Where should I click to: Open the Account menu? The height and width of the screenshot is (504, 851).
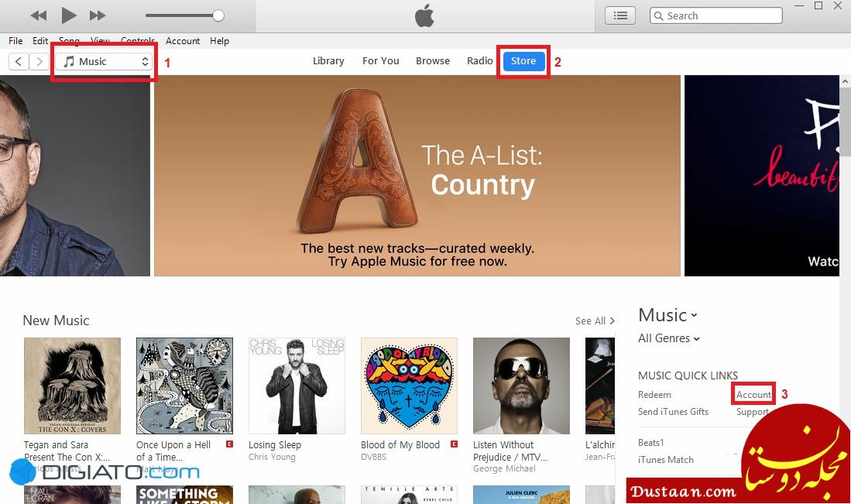183,41
